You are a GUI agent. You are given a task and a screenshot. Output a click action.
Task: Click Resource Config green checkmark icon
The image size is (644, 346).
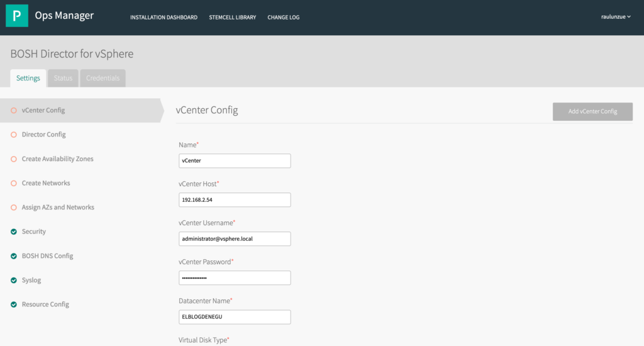[14, 304]
